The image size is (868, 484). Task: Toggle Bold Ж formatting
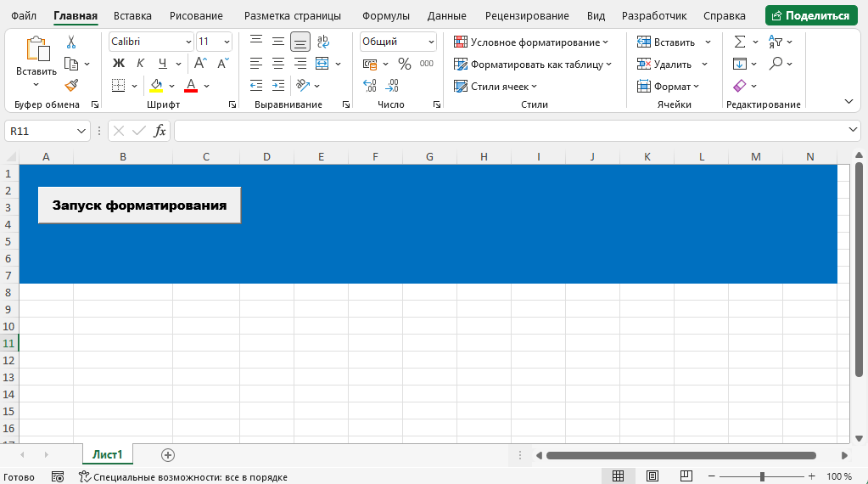click(119, 63)
